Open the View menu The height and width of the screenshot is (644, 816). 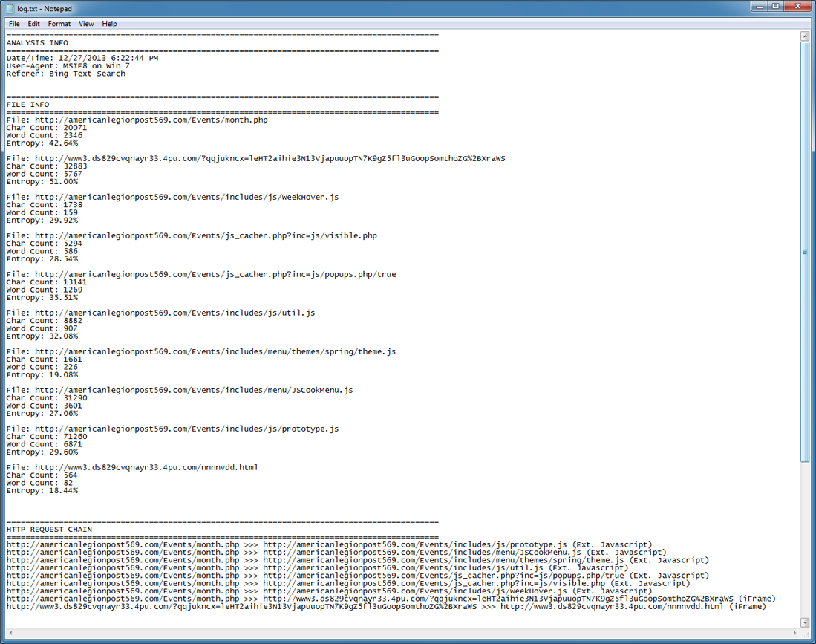pos(86,24)
